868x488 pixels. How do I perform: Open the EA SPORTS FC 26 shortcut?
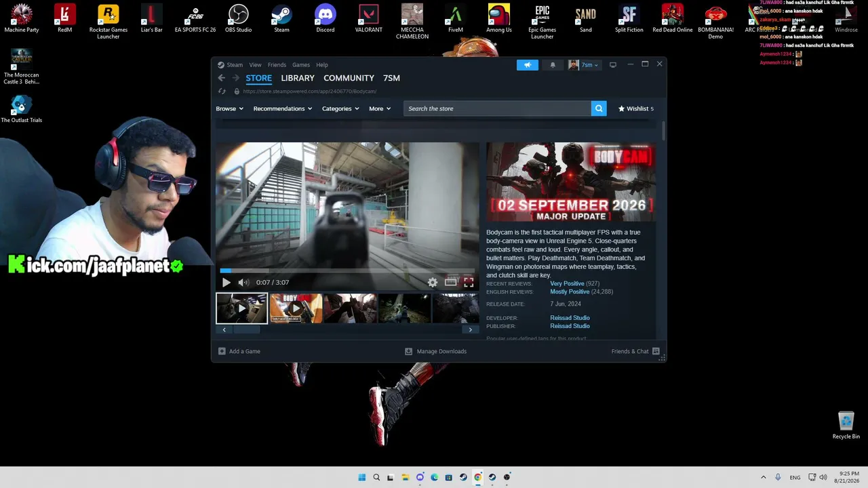195,18
